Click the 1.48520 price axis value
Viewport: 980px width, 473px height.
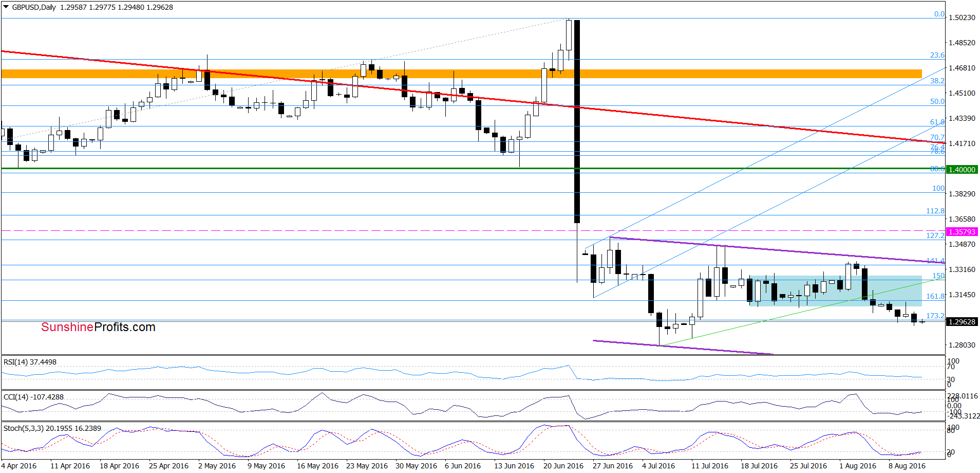tap(962, 43)
